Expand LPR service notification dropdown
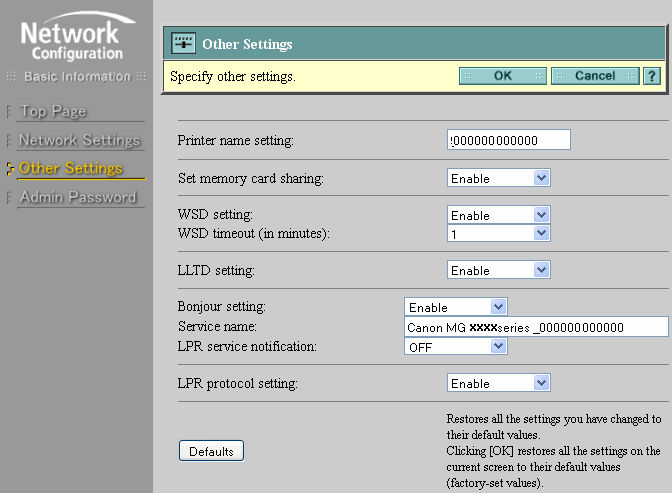The height and width of the screenshot is (493, 672). tap(456, 346)
